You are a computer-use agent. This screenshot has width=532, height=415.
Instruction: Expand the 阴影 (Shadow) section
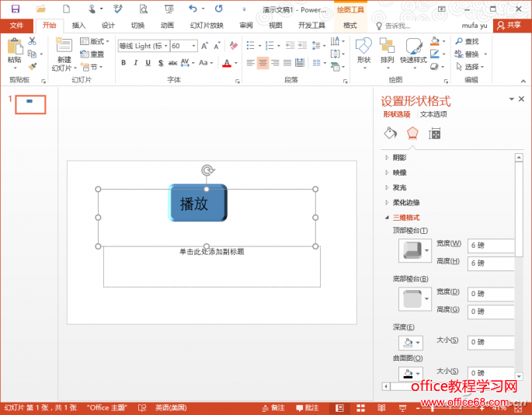pos(399,158)
